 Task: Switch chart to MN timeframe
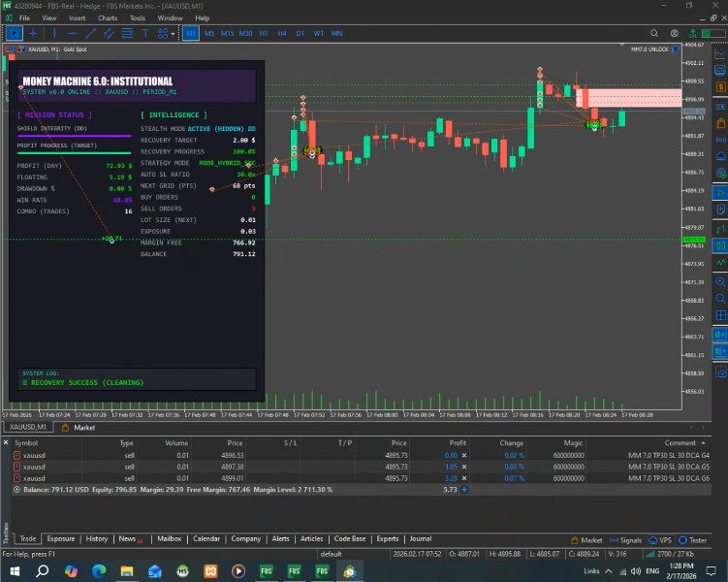coord(336,33)
